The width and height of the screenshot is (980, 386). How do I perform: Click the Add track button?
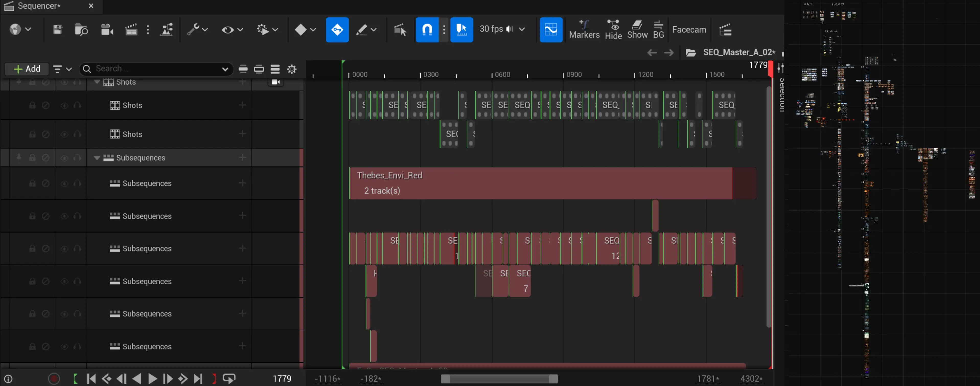[27, 69]
